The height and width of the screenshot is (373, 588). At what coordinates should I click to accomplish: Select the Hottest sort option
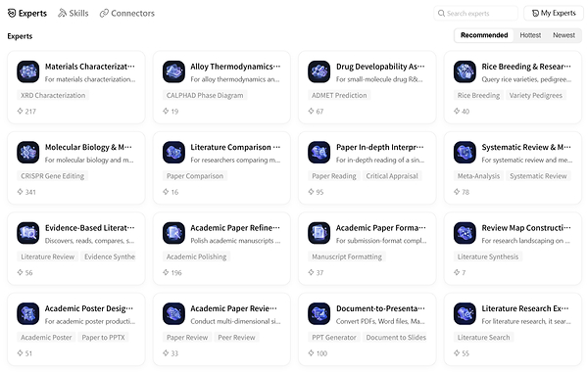[x=530, y=35]
